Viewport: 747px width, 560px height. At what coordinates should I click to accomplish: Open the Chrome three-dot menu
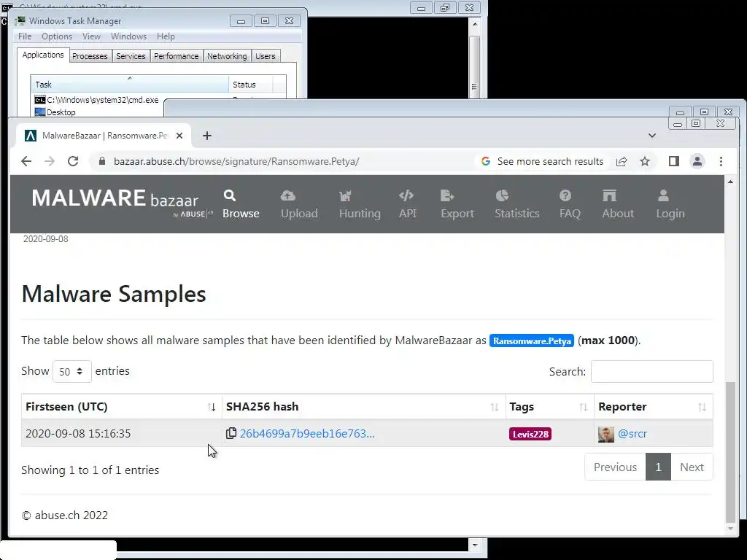721,161
